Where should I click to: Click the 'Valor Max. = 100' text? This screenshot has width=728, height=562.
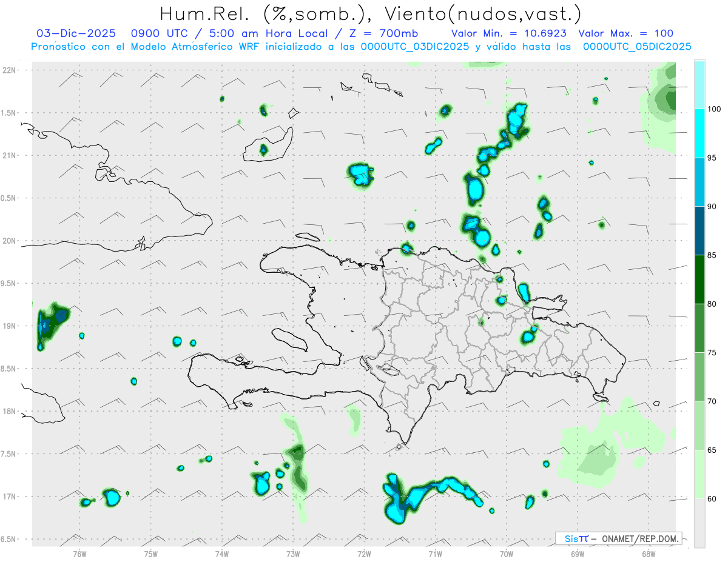pos(625,33)
